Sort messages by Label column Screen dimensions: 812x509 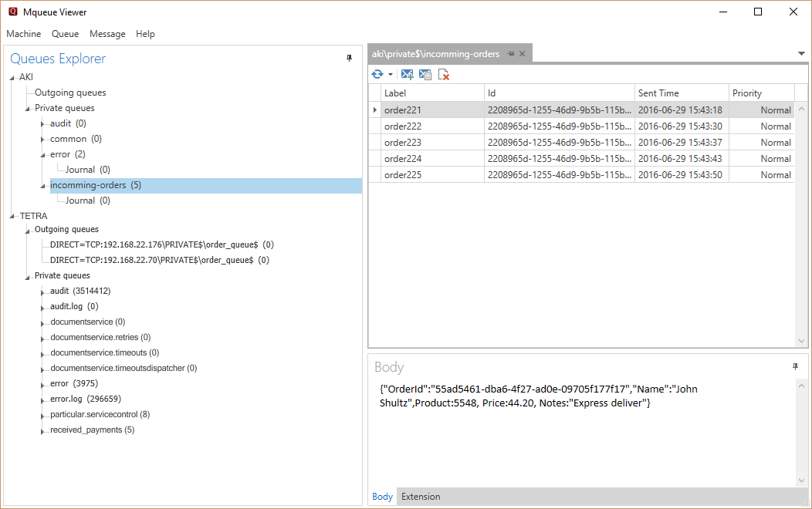pos(432,93)
